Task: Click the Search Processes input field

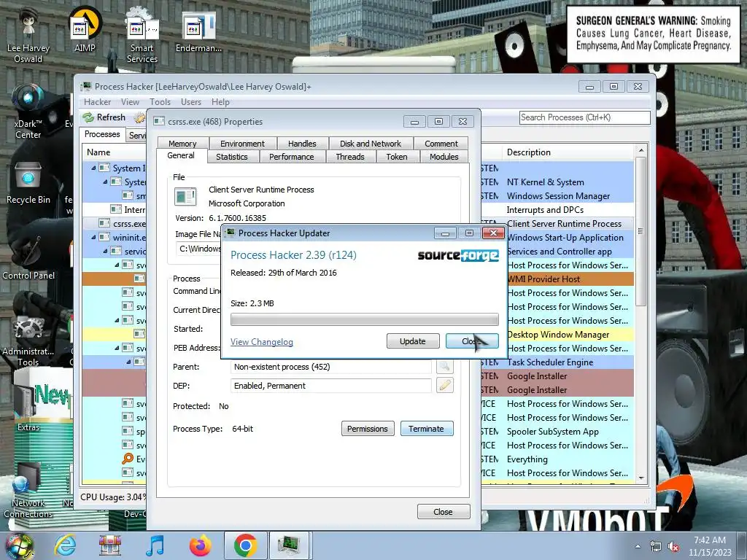Action: pyautogui.click(x=584, y=117)
